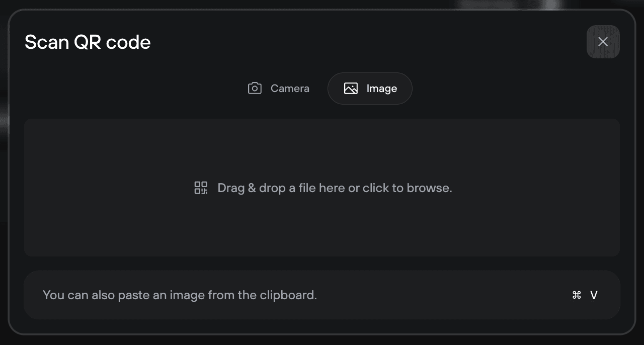Click the QR code icon in the drop zone
644x345 pixels.
(201, 188)
